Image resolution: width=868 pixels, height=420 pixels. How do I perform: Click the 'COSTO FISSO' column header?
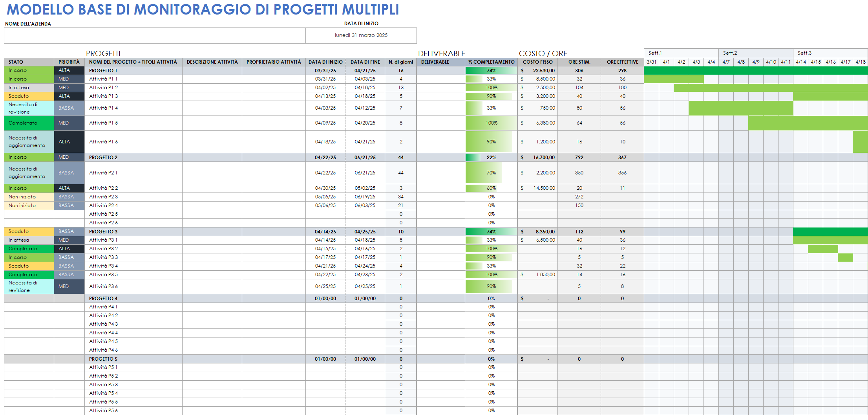point(537,62)
